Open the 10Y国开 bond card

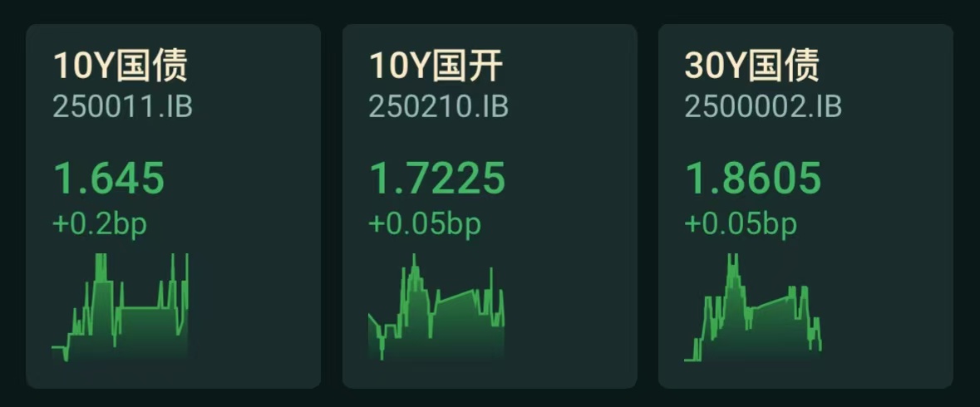490,206
